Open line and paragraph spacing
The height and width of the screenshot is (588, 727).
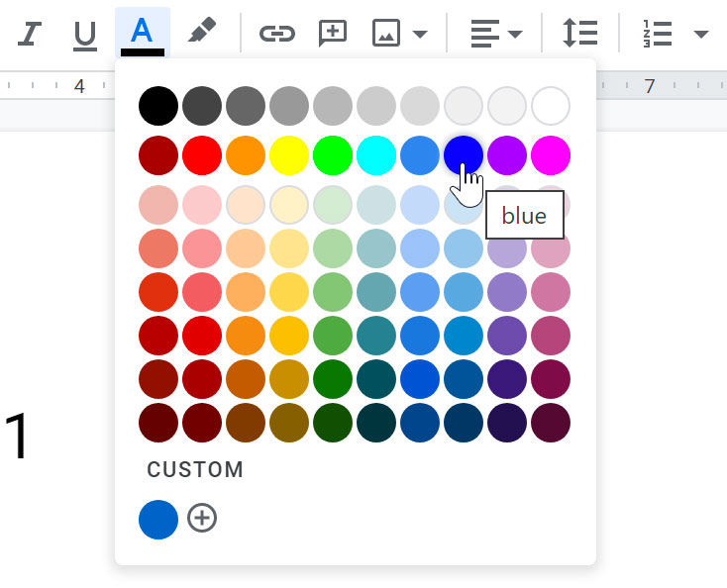580,34
